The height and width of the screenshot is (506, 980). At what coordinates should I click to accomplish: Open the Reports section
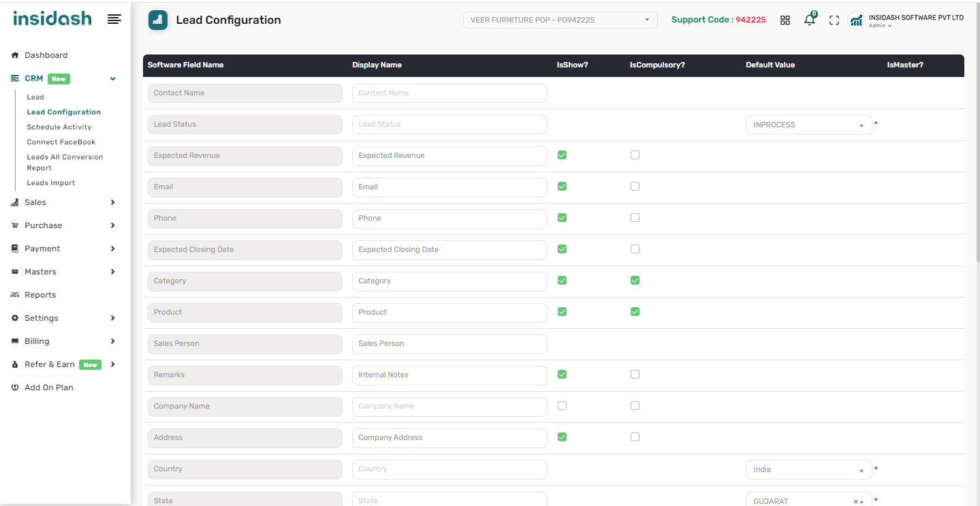click(x=40, y=295)
